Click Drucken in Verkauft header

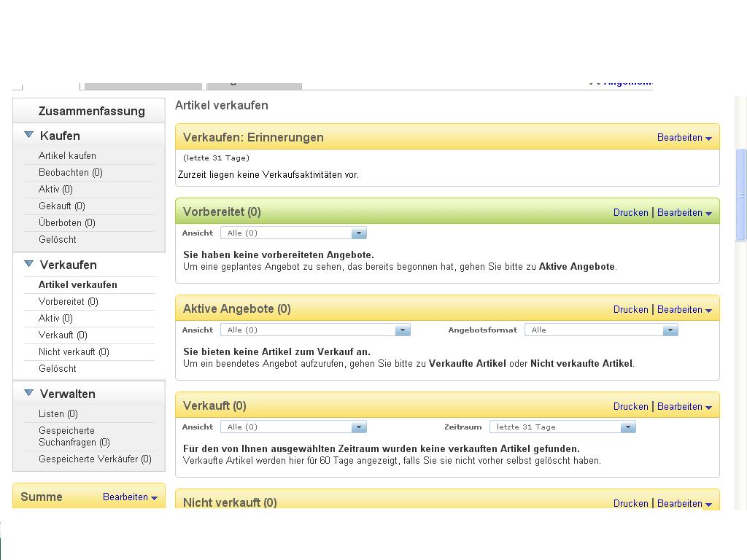pyautogui.click(x=630, y=406)
